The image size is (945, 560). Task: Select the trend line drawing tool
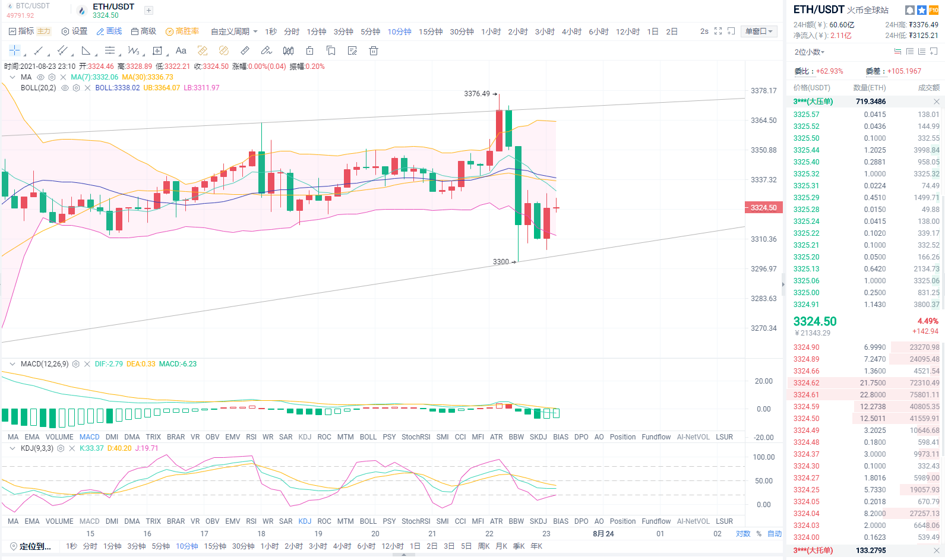(38, 50)
